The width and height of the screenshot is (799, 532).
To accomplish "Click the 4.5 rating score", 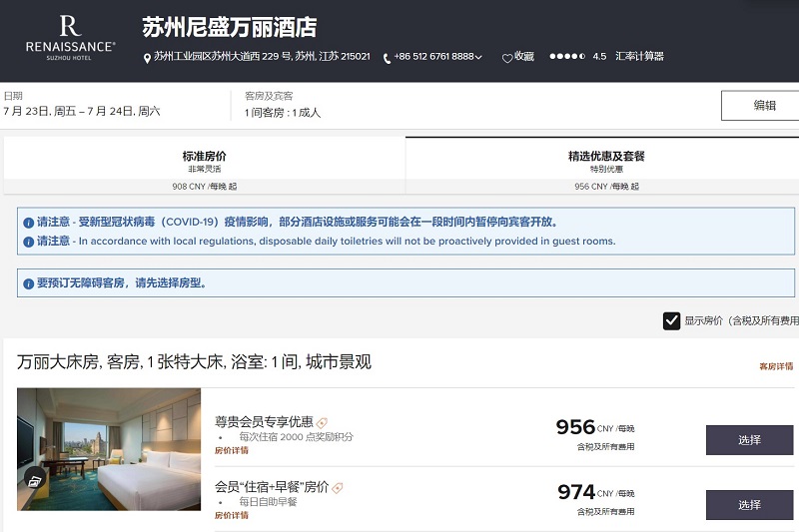I will click(599, 57).
